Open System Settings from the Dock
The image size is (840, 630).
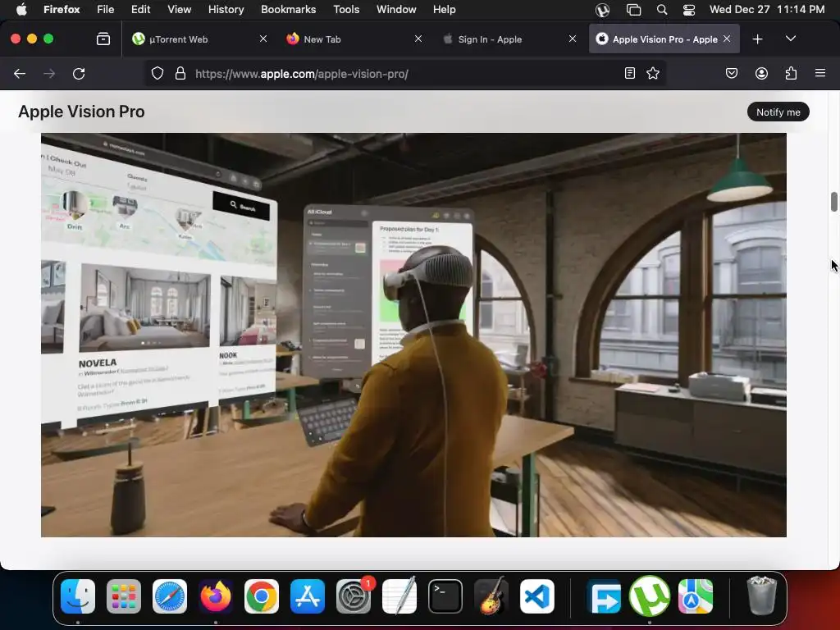(354, 596)
